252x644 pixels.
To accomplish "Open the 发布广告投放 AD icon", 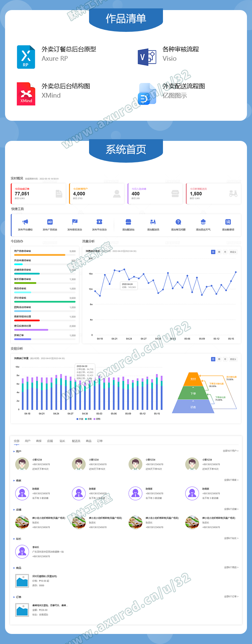I will (x=50, y=222).
